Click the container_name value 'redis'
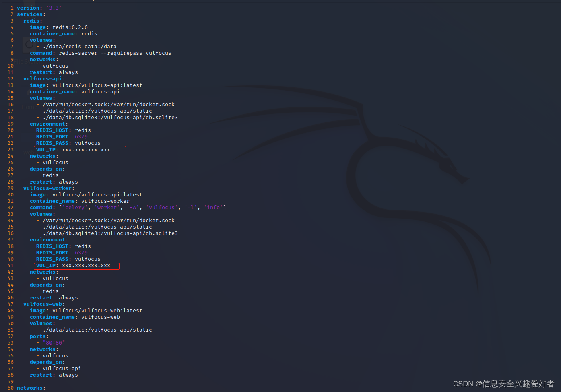This screenshot has width=561, height=392. click(x=89, y=33)
